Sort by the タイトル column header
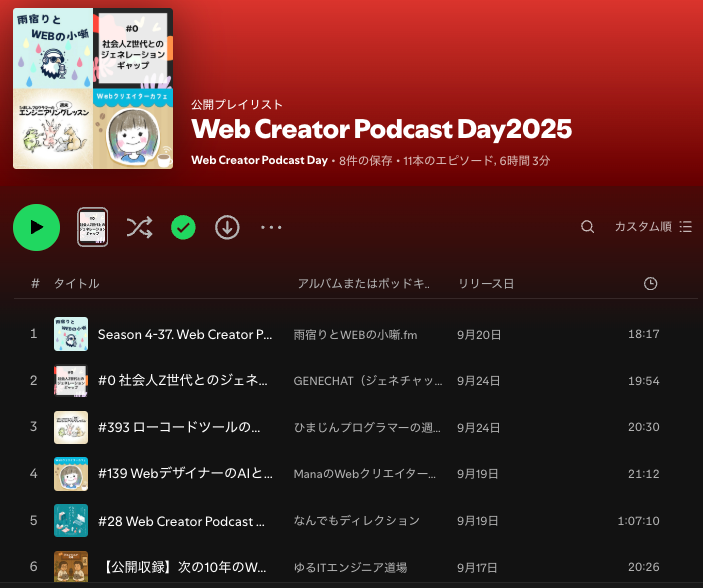The image size is (703, 588). tap(76, 283)
